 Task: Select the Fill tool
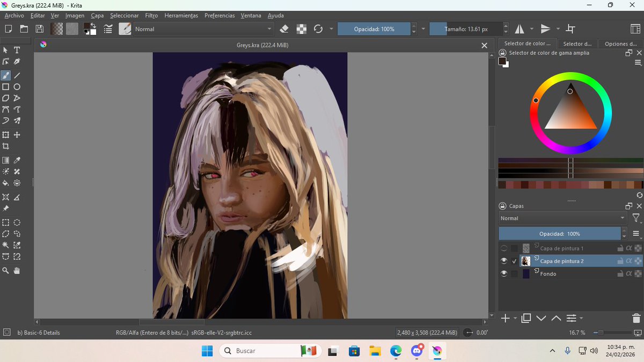tap(6, 183)
